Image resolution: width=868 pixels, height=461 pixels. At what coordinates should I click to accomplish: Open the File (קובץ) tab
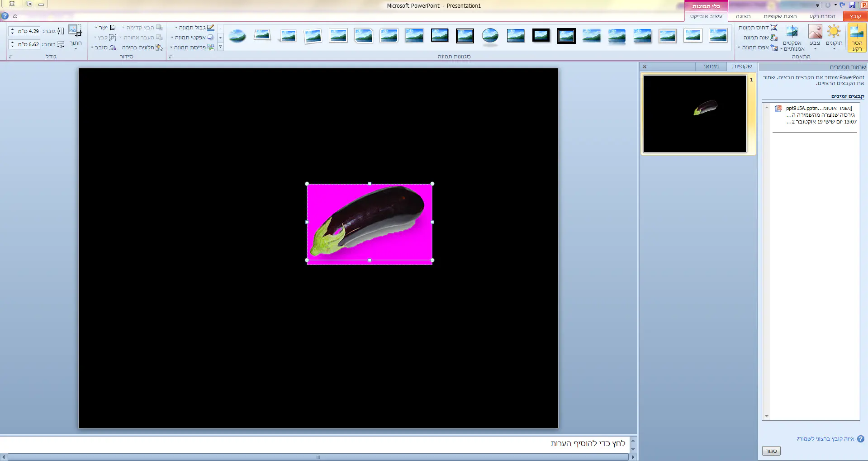[x=855, y=16]
